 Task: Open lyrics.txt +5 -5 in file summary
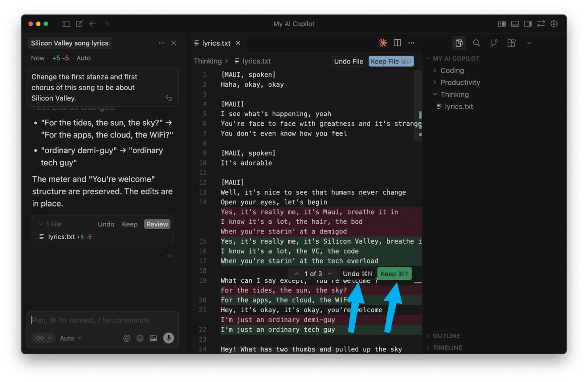65,237
